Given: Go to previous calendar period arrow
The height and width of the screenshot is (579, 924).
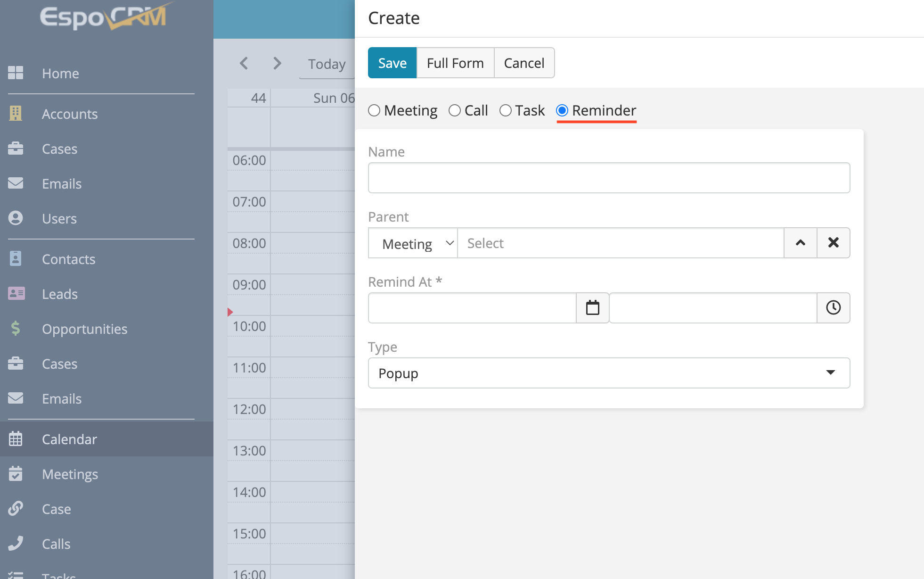Looking at the screenshot, I should [x=244, y=63].
